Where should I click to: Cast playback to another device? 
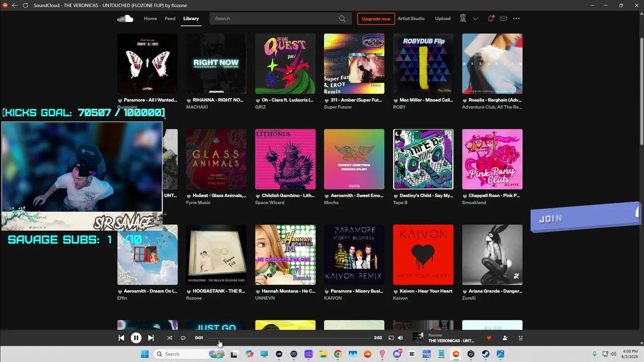point(391,338)
